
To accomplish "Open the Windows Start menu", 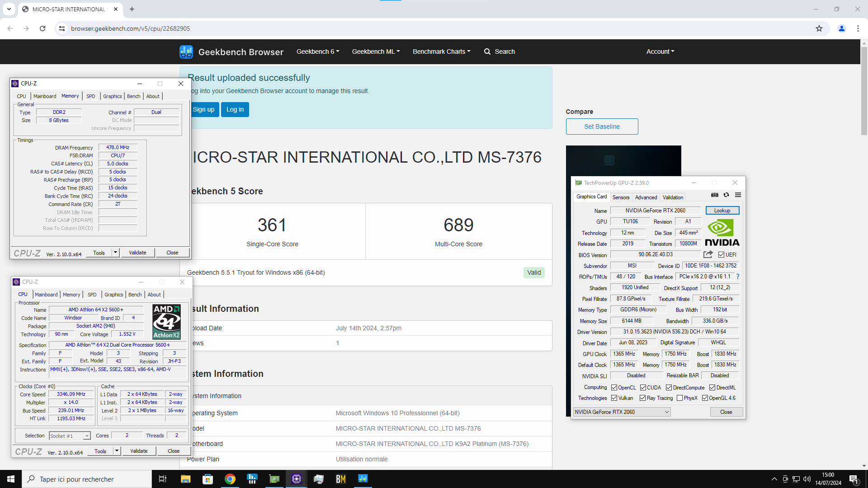I will (x=11, y=479).
